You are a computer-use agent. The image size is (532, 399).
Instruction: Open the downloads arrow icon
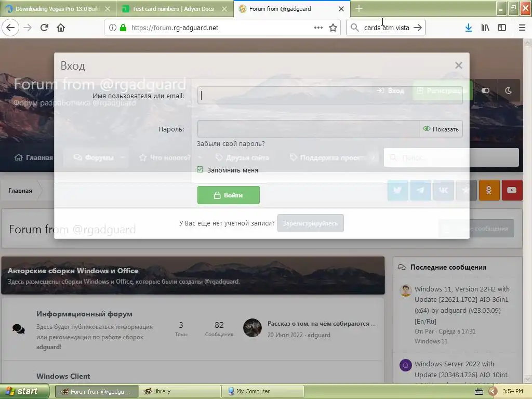(x=468, y=28)
